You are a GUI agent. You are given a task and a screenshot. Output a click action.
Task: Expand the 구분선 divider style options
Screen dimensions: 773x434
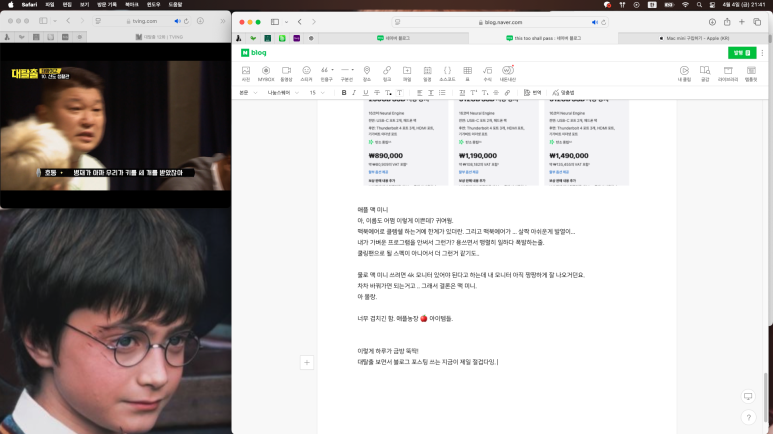tap(352, 70)
